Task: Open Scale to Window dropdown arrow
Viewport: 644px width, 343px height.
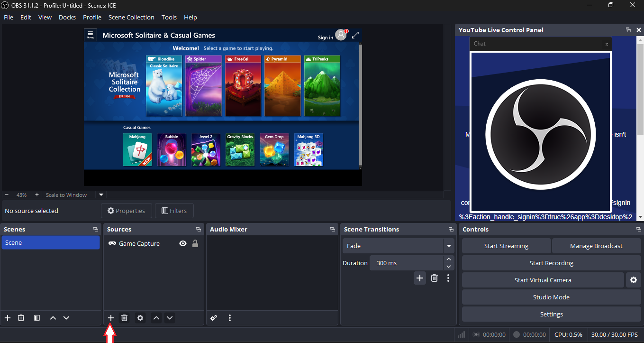Action: [x=101, y=195]
